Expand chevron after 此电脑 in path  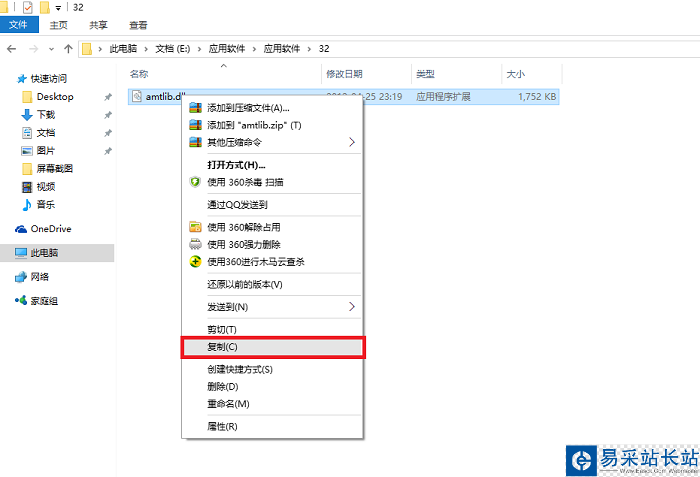click(146, 49)
